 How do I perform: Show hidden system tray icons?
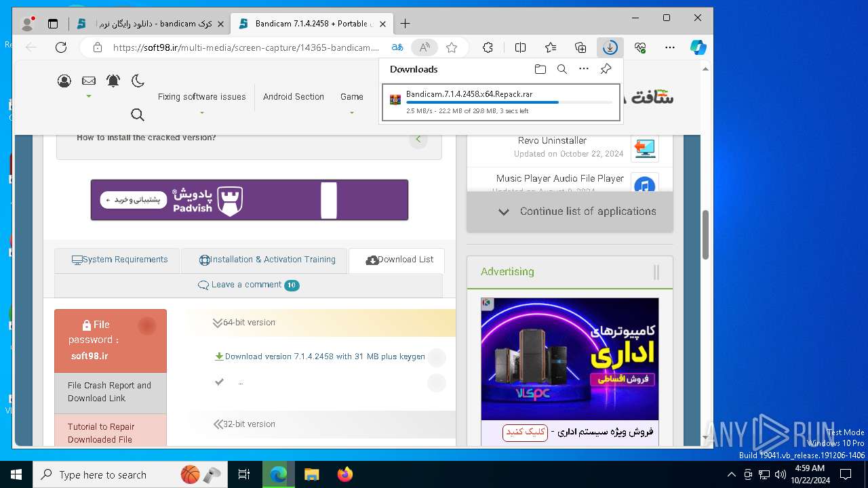(731, 474)
